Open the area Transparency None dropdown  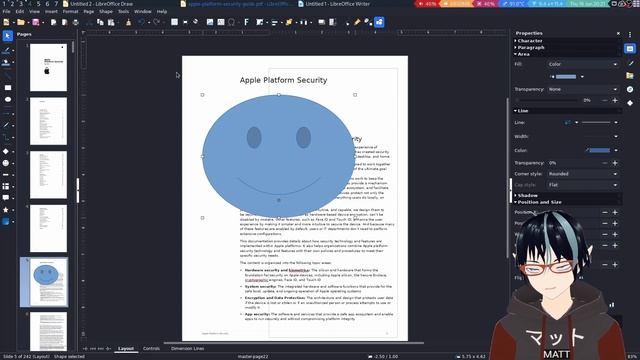pos(583,89)
